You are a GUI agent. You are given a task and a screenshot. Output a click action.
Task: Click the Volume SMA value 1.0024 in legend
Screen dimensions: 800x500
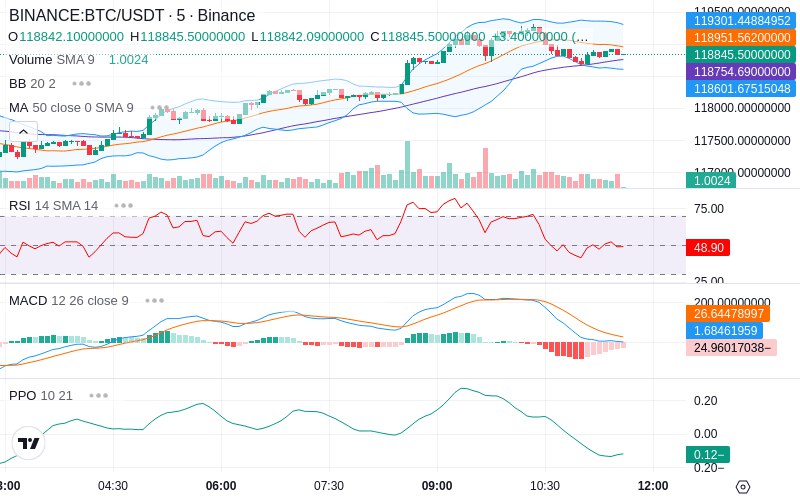click(129, 60)
